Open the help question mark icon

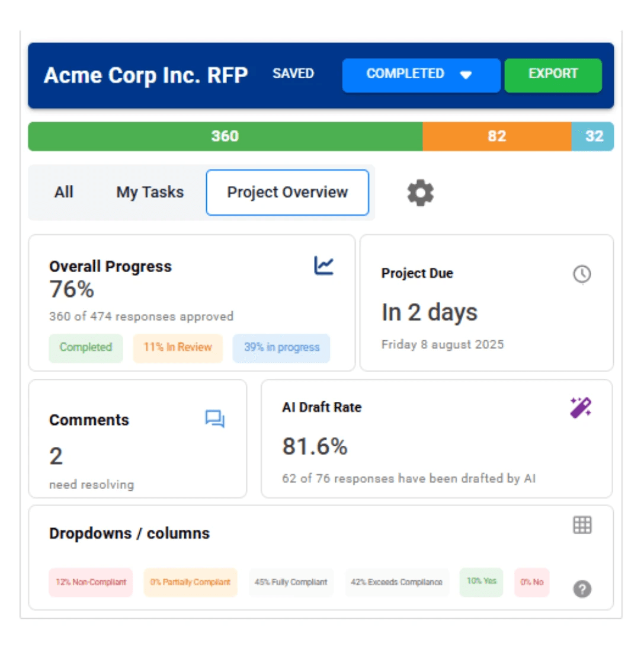pyautogui.click(x=582, y=590)
